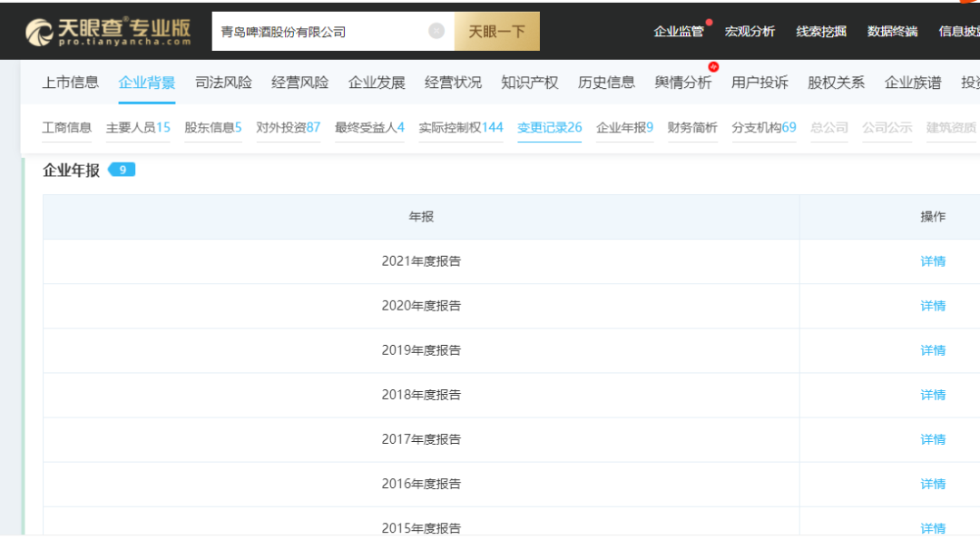View details of 2021年度报告
This screenshot has height=540, width=980.
click(x=933, y=261)
